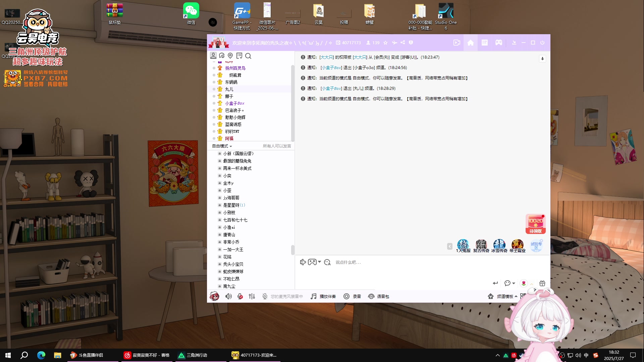Open the gift box icon
Image resolution: width=644 pixels, height=362 pixels.
click(542, 283)
